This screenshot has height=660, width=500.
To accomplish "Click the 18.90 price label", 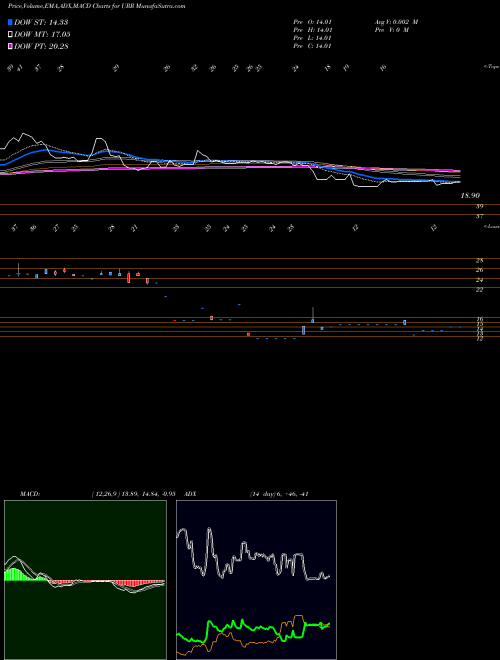I will (470, 196).
